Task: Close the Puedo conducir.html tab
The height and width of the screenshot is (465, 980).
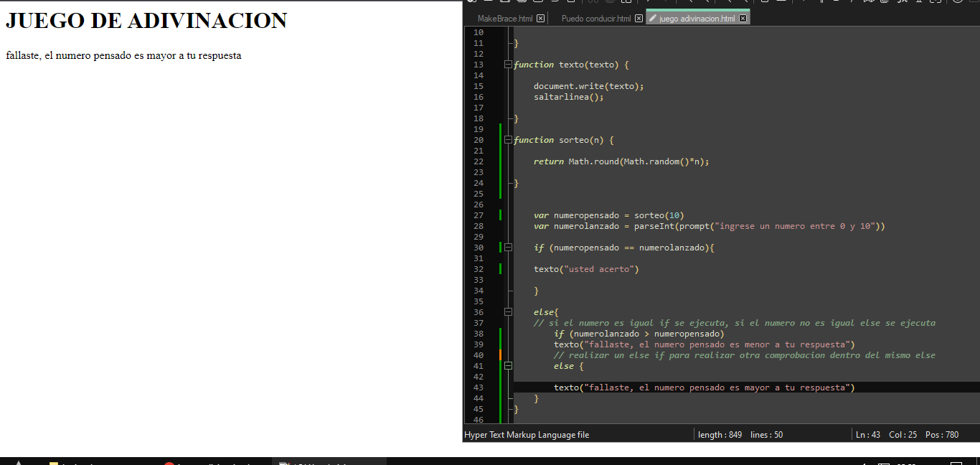Action: [639, 19]
